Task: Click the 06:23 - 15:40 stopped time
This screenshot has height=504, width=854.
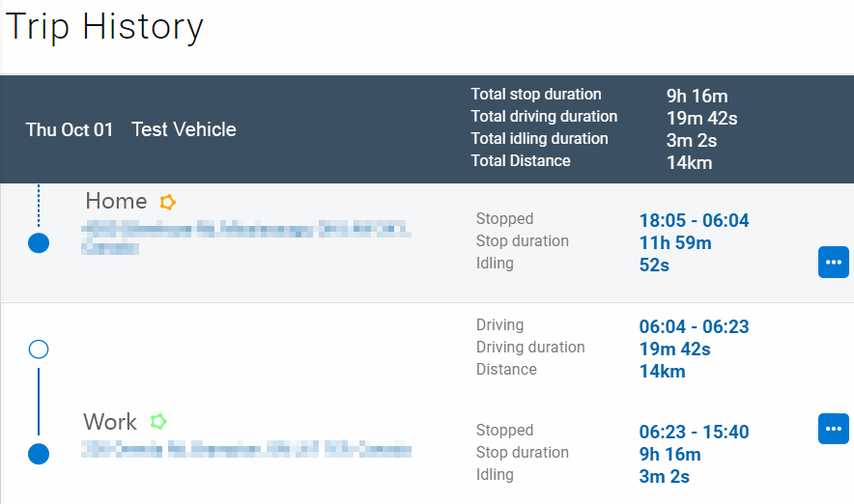Action: tap(694, 432)
